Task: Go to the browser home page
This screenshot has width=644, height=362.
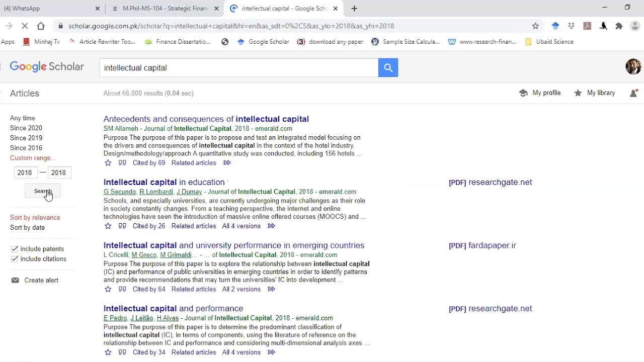Action: 41,26
